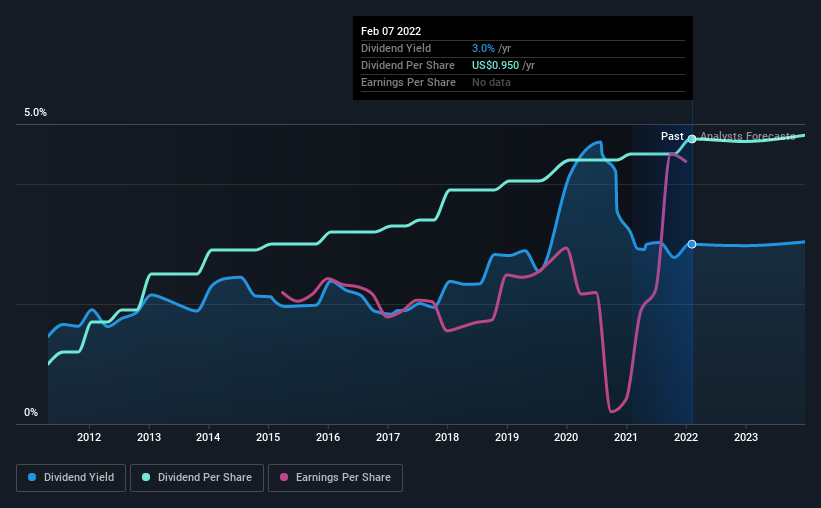The width and height of the screenshot is (821, 508).
Task: Click the Feb 07 2022 tooltip date
Action: (391, 31)
